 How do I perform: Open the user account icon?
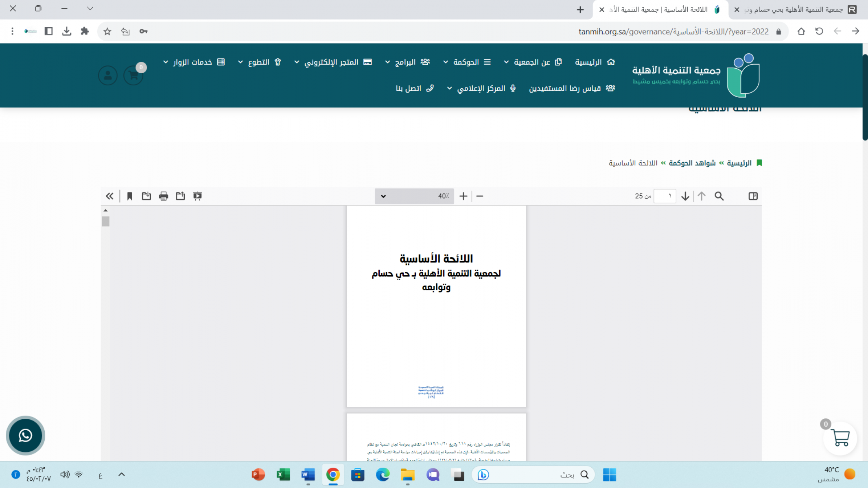pos(108,75)
